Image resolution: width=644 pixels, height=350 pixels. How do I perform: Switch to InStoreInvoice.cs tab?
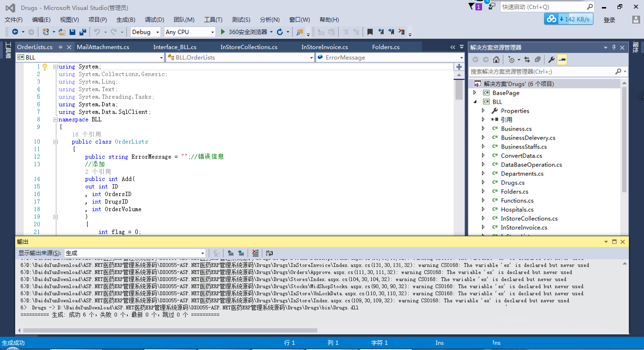point(325,47)
